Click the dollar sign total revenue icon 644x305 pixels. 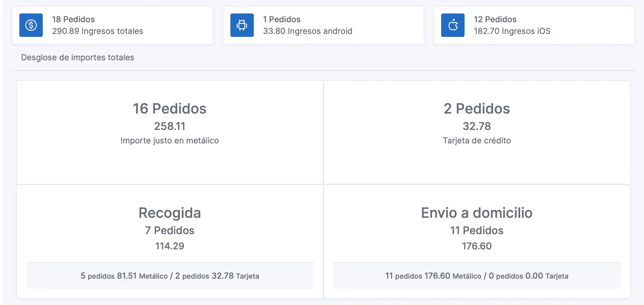click(31, 25)
